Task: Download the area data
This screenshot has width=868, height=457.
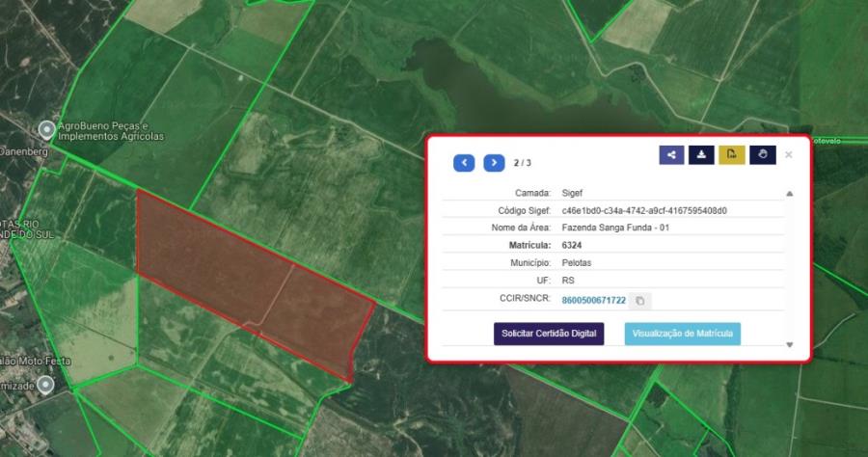Action: click(x=701, y=155)
